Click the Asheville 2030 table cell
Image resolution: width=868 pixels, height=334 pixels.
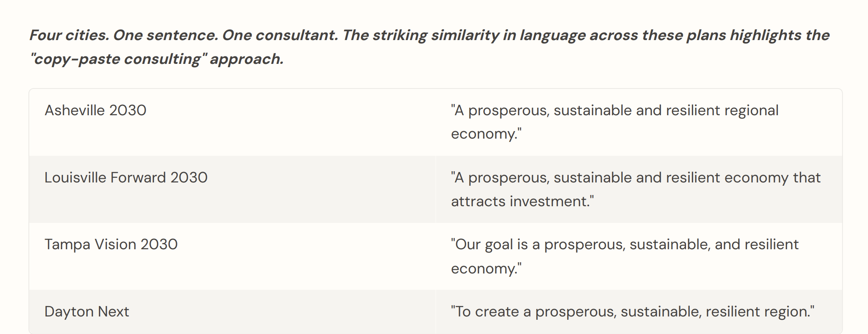tap(232, 122)
